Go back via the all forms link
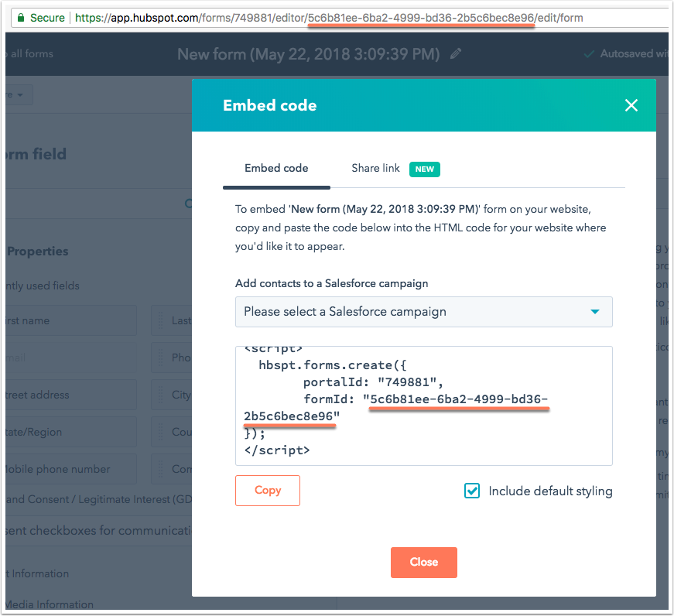 (29, 53)
